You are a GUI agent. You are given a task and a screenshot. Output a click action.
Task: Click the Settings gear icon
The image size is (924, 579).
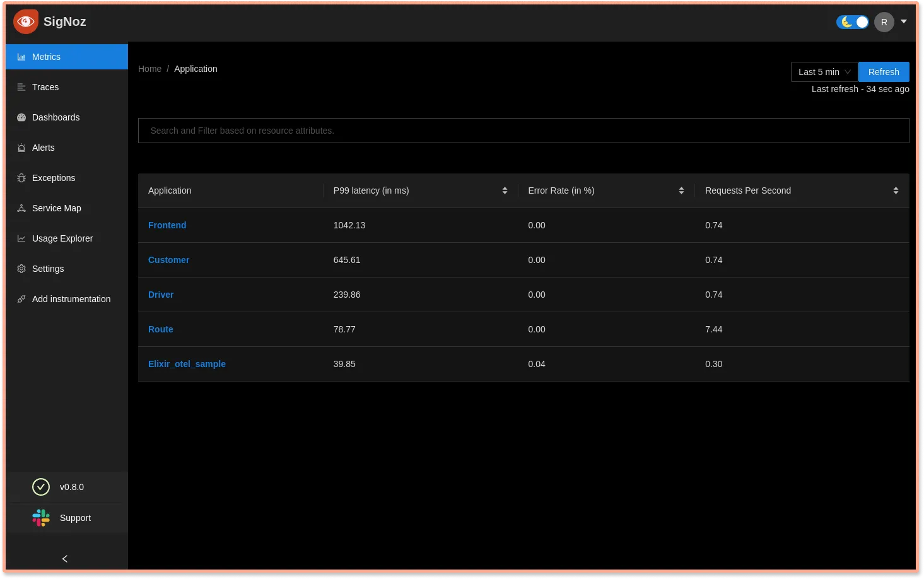[x=21, y=269]
